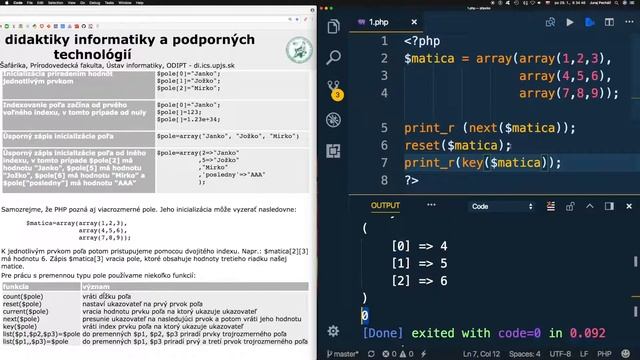Open the Debug view in the activity bar
Image resolution: width=640 pixels, height=360 pixels.
click(333, 120)
